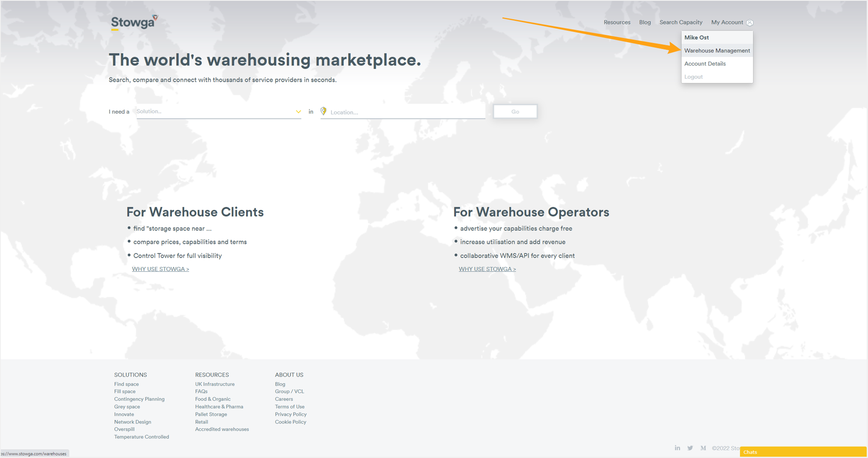868x458 pixels.
Task: Open the Chats widget
Action: [x=803, y=452]
